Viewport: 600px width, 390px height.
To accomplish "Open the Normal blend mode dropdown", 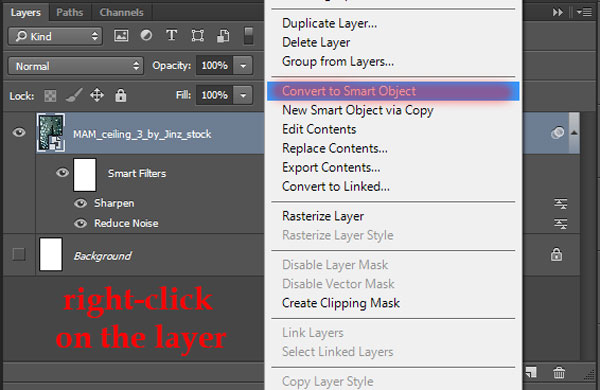I will (76, 66).
